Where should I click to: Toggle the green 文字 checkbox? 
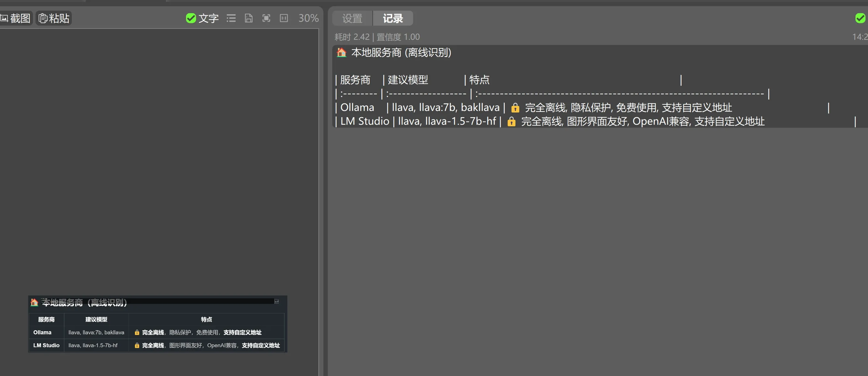[191, 18]
